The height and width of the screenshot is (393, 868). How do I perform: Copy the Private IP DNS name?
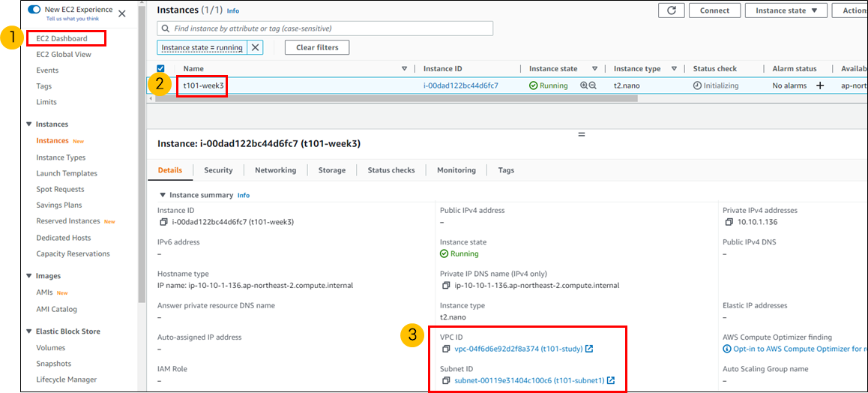coord(446,286)
